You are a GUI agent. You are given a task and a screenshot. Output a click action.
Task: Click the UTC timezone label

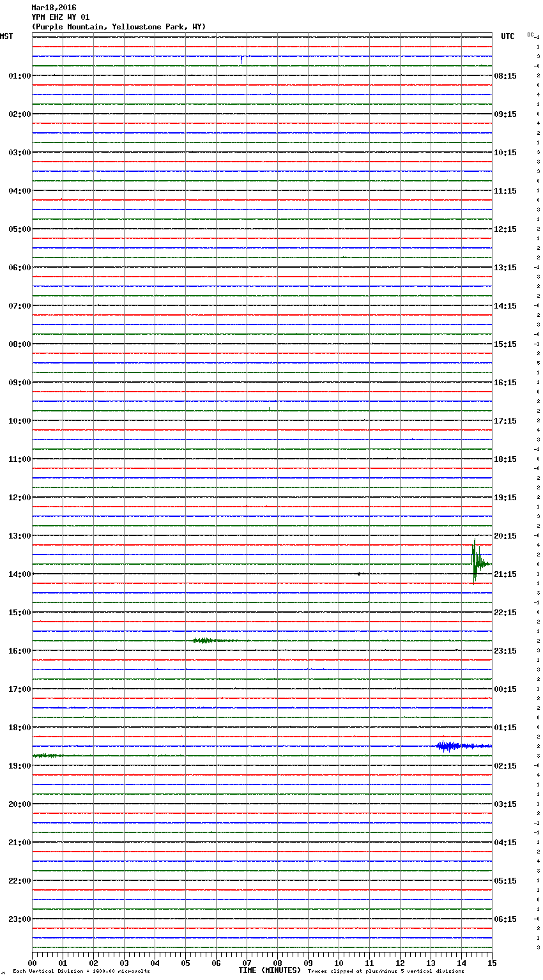(507, 36)
